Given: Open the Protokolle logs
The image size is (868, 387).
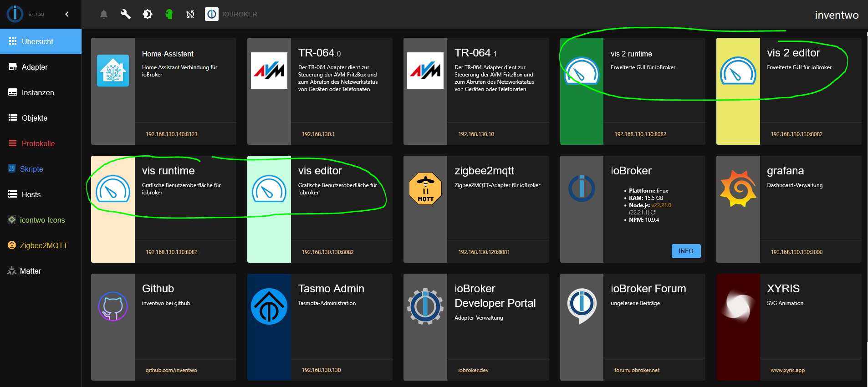Looking at the screenshot, I should coord(41,143).
